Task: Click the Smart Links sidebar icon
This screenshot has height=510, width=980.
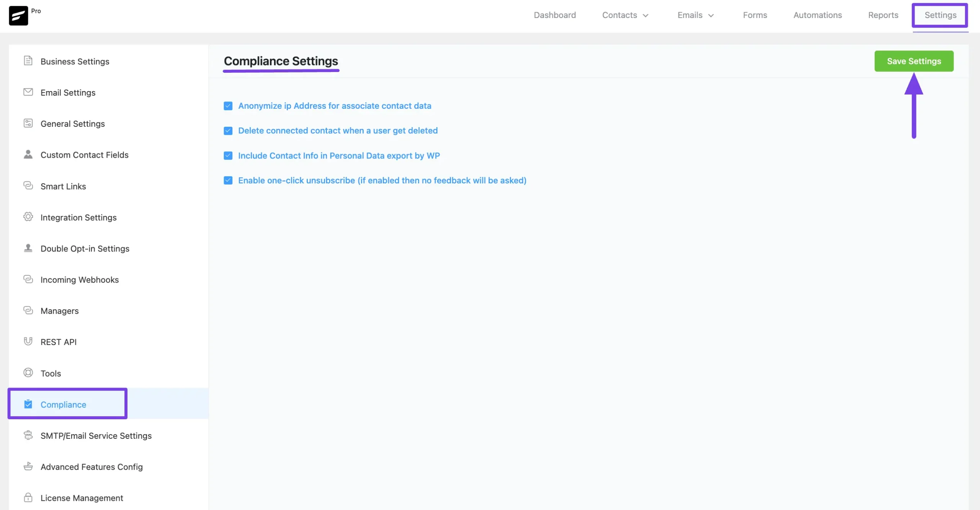Action: point(28,186)
